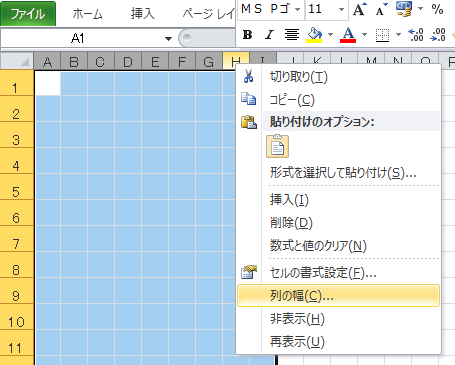Select column D header
This screenshot has height=365, width=455.
[x=128, y=61]
